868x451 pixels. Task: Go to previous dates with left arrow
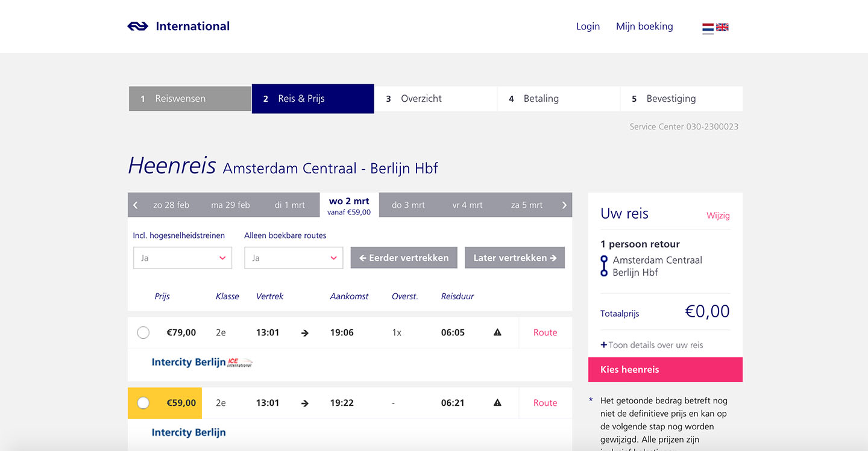[x=136, y=205]
